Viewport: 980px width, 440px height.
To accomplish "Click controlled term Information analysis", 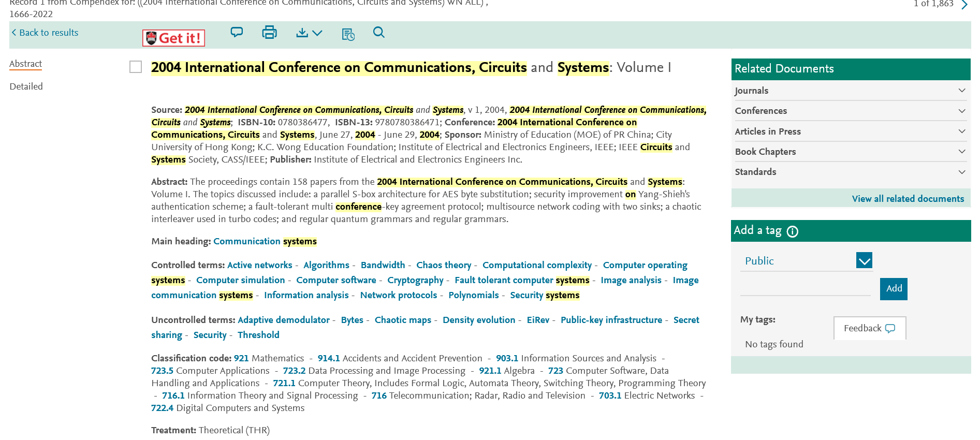I will tap(306, 295).
